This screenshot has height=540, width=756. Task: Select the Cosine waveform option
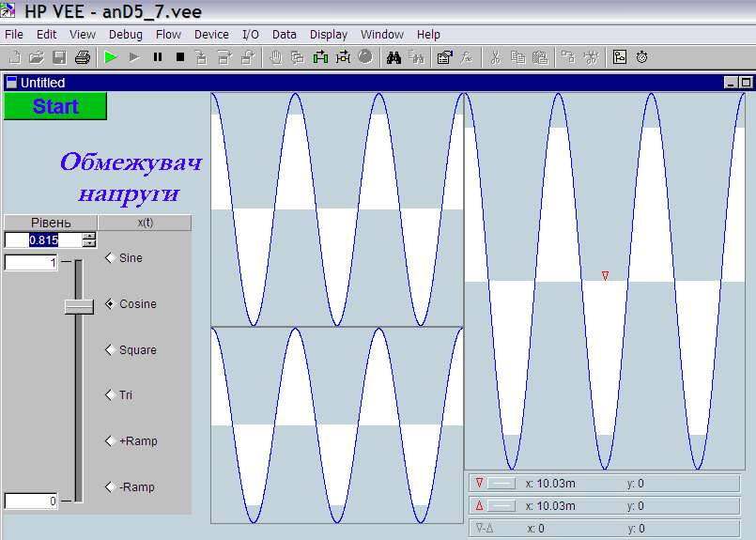tap(131, 304)
